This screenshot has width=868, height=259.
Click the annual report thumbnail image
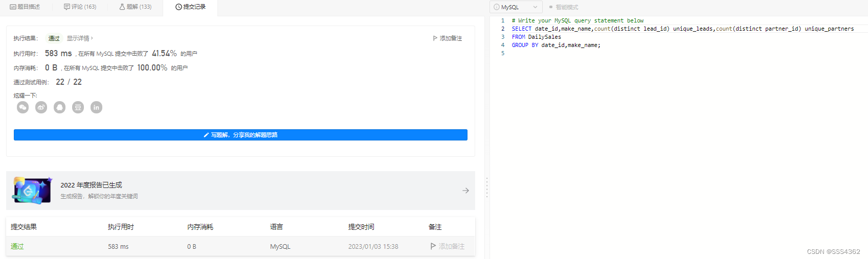click(32, 191)
